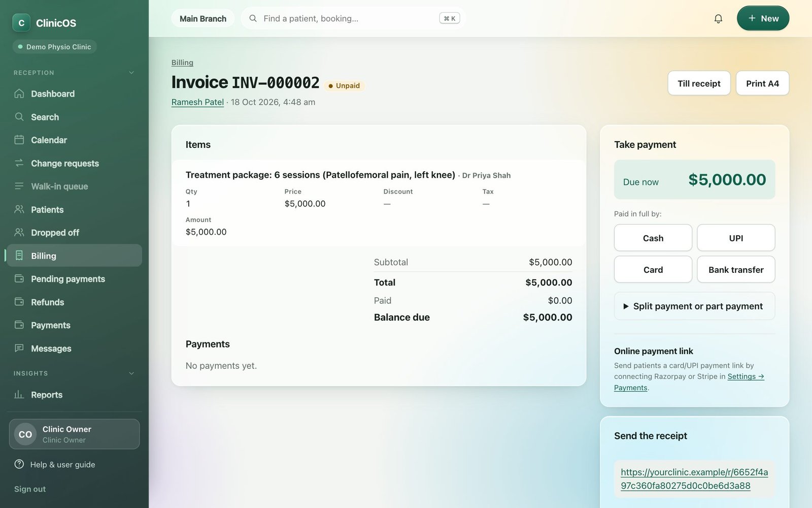Open the yourclinic.example receipt URL
The height and width of the screenshot is (508, 812).
(694, 479)
